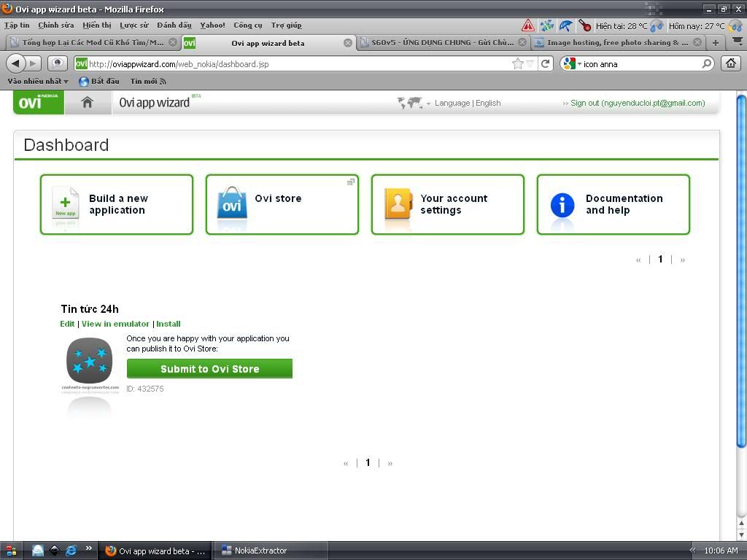The width and height of the screenshot is (747, 560).
Task: Click the Tin mới feed bookmark
Action: tap(148, 82)
